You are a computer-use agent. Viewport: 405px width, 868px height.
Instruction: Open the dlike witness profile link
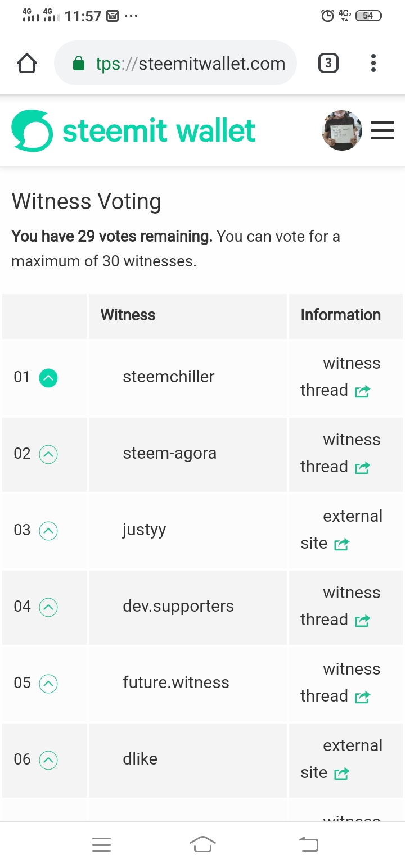coord(140,759)
